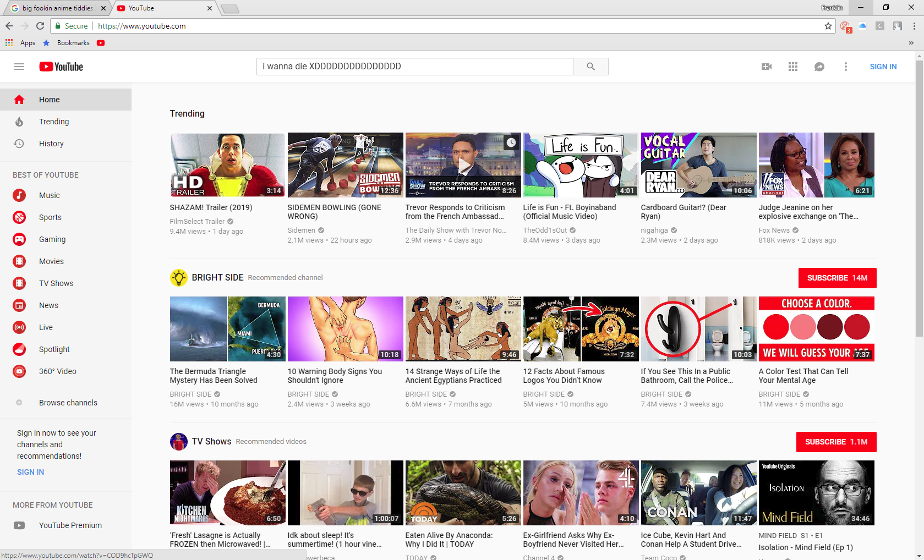Screen dimensions: 924x560
Task: Open the Movies channel icon
Action: pos(19,261)
